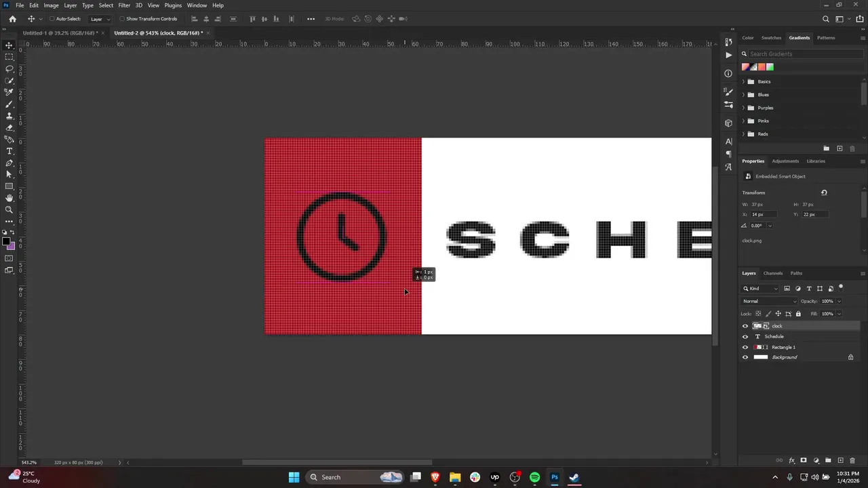Open the Fill value dropdown arrow

click(839, 314)
